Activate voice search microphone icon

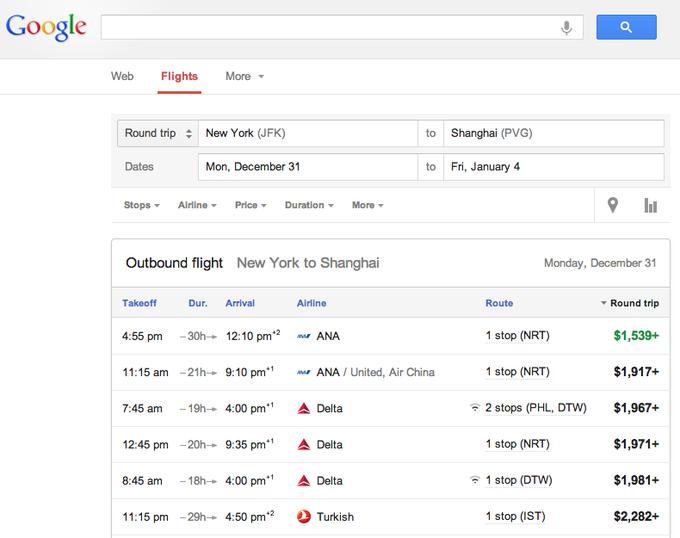[x=566, y=27]
